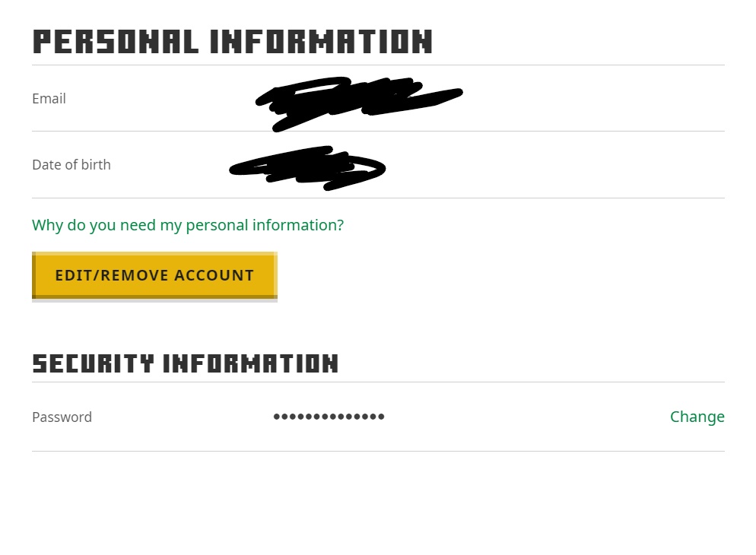This screenshot has width=756, height=555.
Task: Click the Change password link
Action: 697,417
